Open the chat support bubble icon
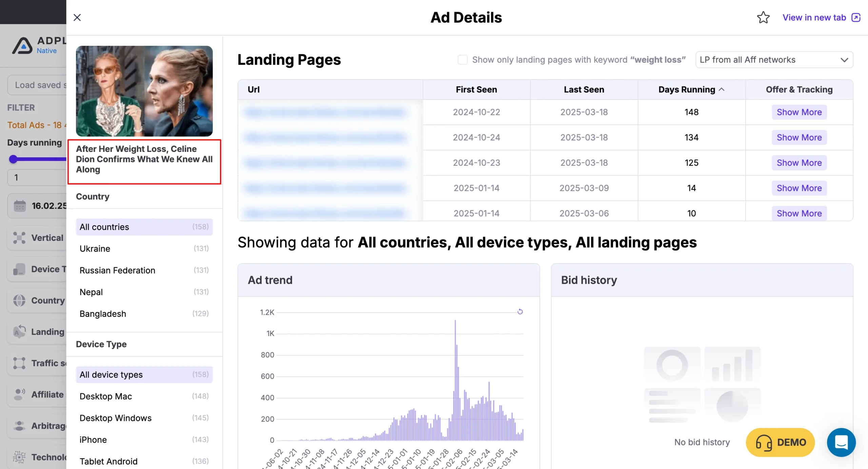Screen dimensions: 868x469 [841, 442]
